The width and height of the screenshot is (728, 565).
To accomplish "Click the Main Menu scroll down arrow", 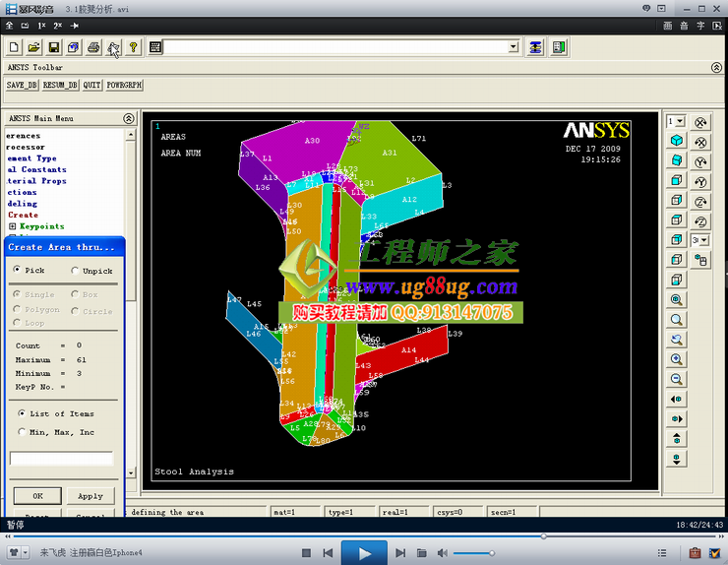I will (131, 472).
